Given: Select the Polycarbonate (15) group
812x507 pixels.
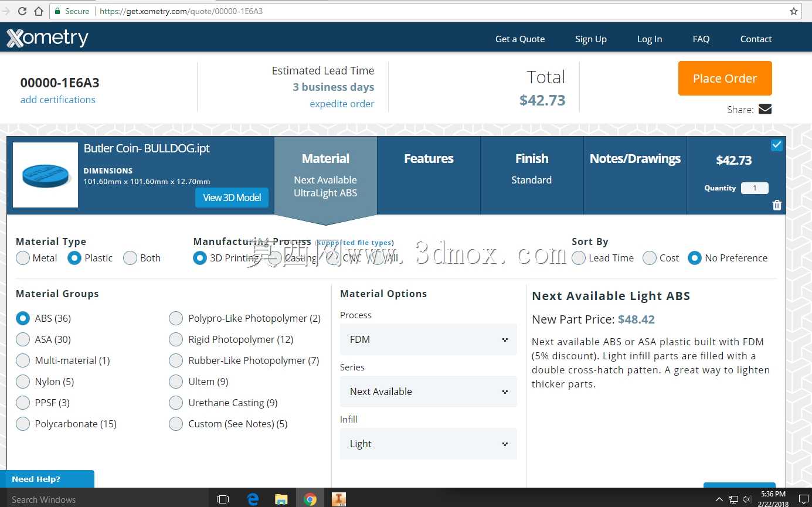Looking at the screenshot, I should pos(23,424).
